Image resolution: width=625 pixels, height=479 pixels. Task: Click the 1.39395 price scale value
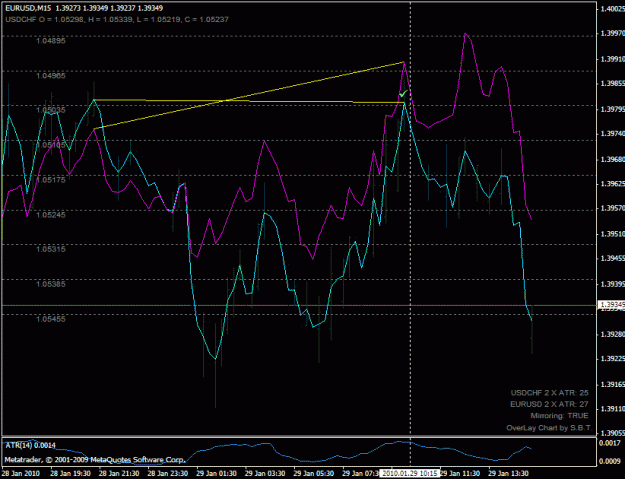pos(613,284)
